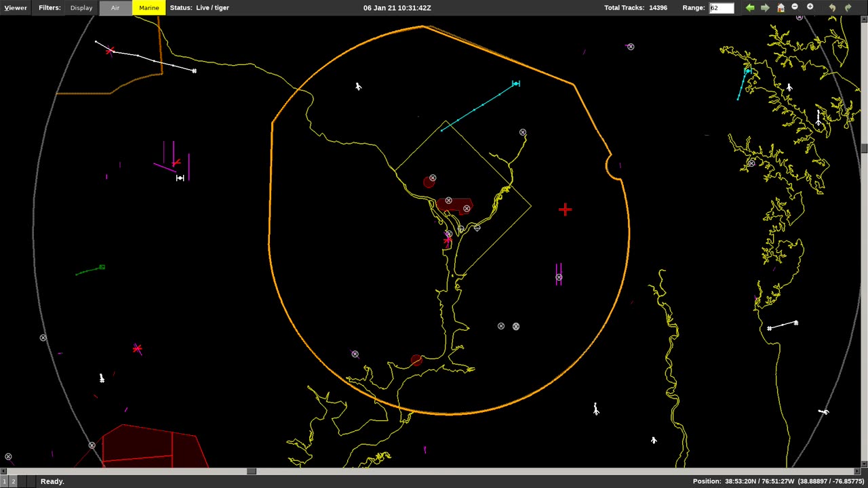Click the Position coordinates readout
This screenshot has height=488, width=868.
coord(778,481)
